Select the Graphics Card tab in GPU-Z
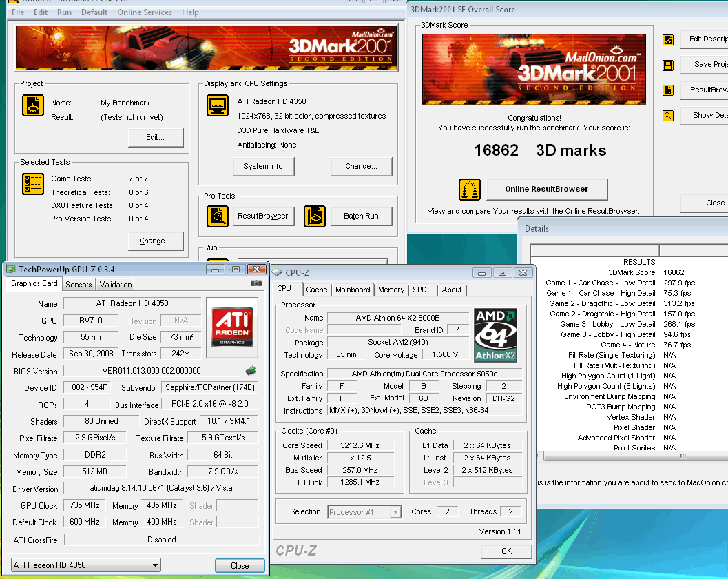Image resolution: width=728 pixels, height=579 pixels. [x=34, y=283]
